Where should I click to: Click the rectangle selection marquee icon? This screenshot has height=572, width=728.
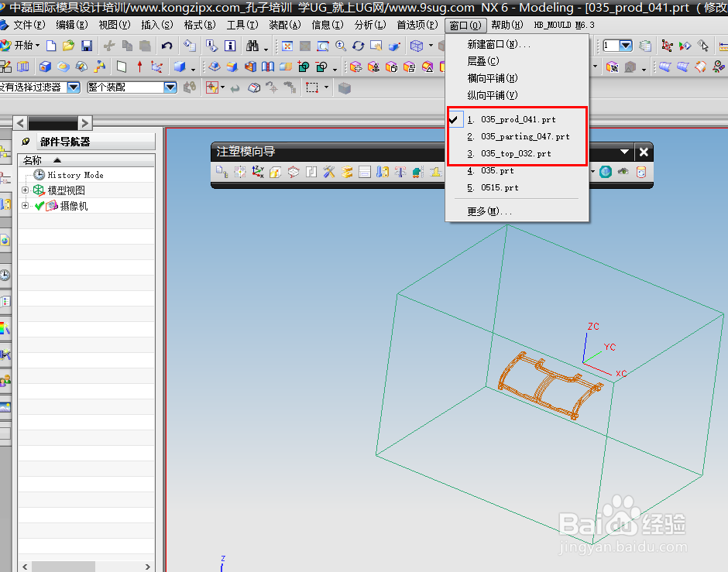click(312, 87)
